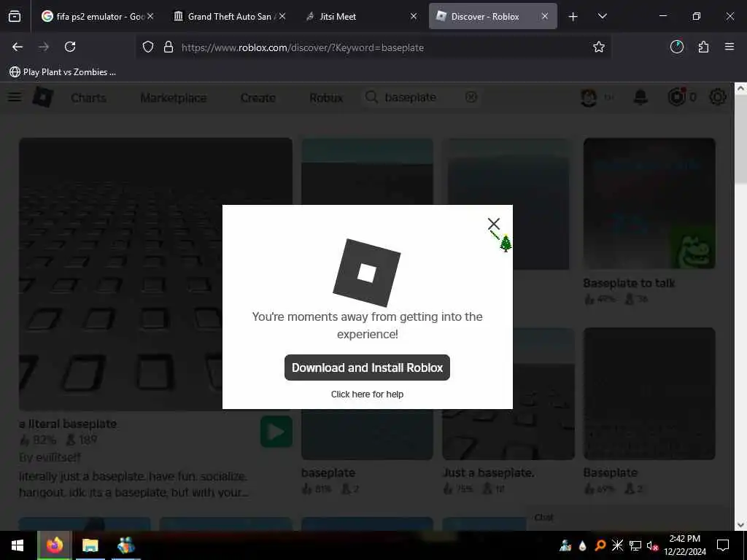Switch to fifa ps2 emulator Google tab

(x=97, y=16)
